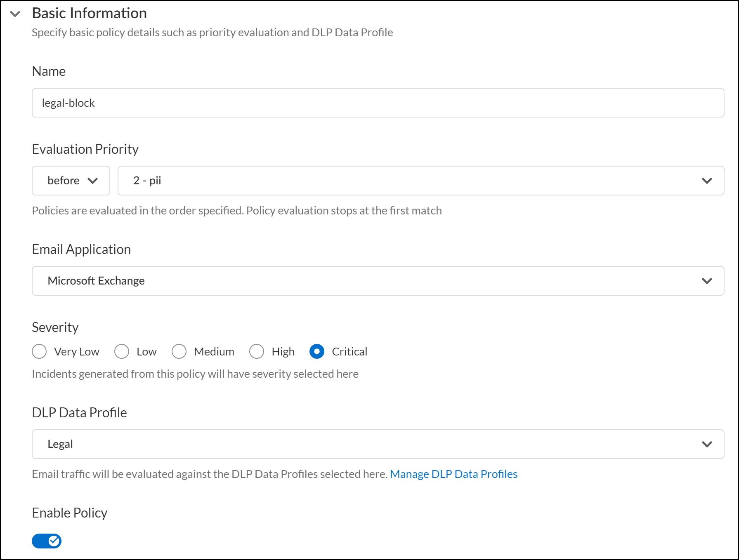Choose the Low severity level
The width and height of the screenshot is (739, 560).
click(122, 351)
